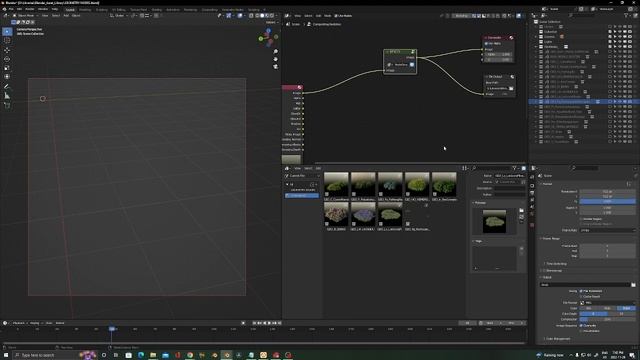The height and width of the screenshot is (360, 640).
Task: Switch to solid viewport shading
Action: 262,16
